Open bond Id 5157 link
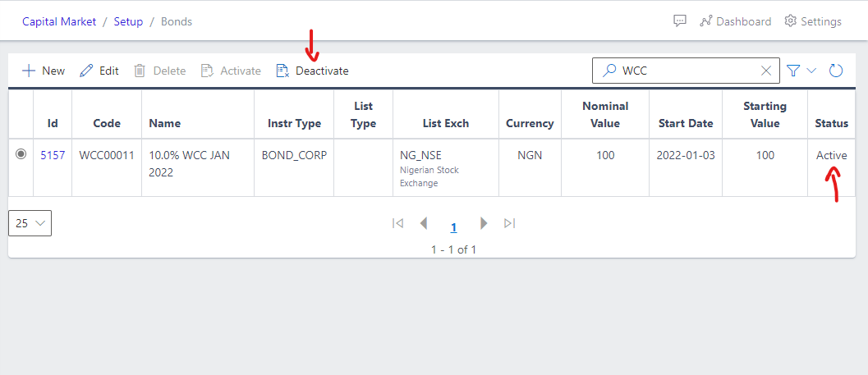Screen dimensions: 868x375 (53, 155)
